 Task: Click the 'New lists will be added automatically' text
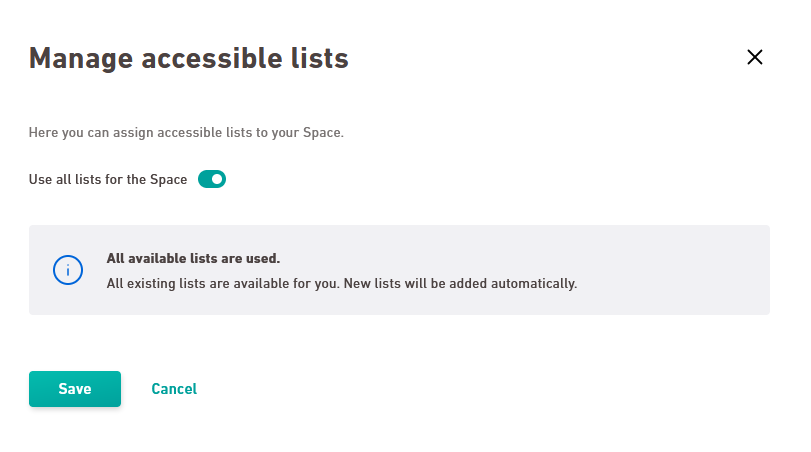[460, 283]
